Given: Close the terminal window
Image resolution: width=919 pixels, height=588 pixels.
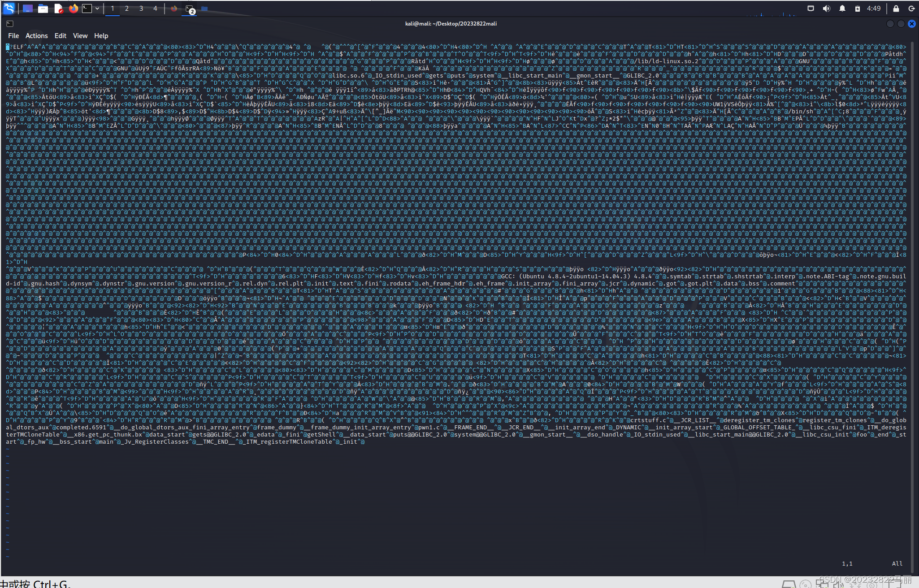Looking at the screenshot, I should (912, 24).
